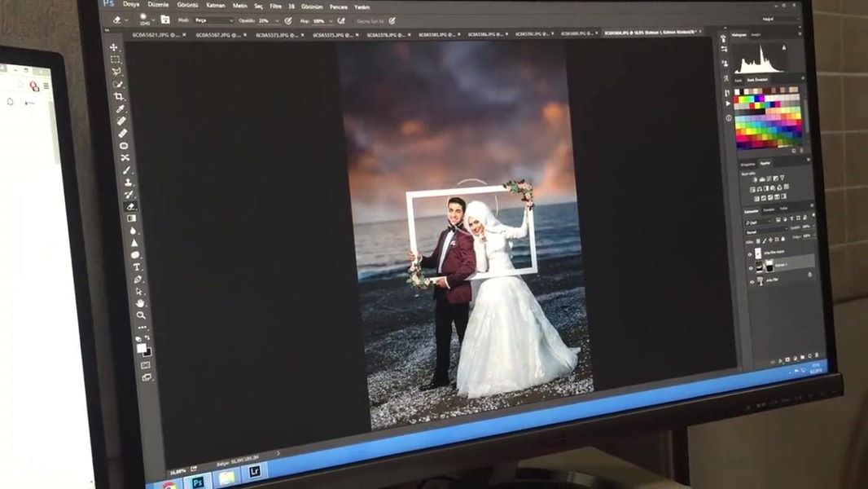
Task: Toggle visibility of Katman 1 layer
Action: pyautogui.click(x=752, y=268)
